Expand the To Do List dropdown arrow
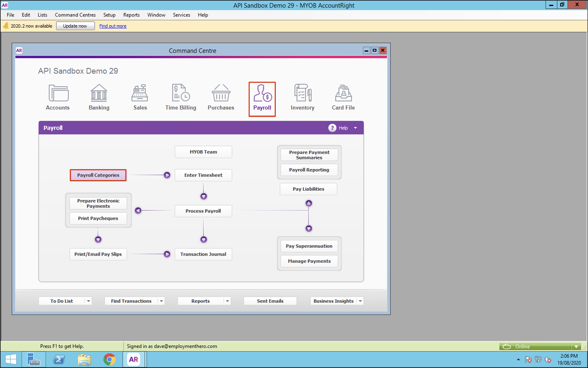The height and width of the screenshot is (368, 588). point(88,301)
